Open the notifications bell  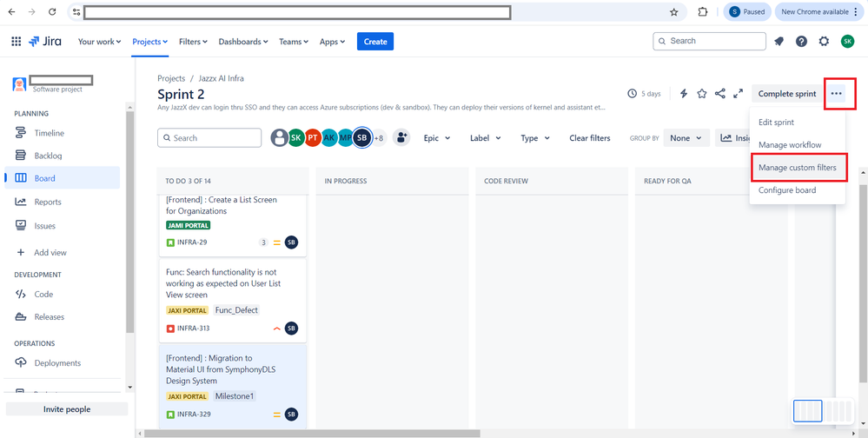click(x=779, y=42)
